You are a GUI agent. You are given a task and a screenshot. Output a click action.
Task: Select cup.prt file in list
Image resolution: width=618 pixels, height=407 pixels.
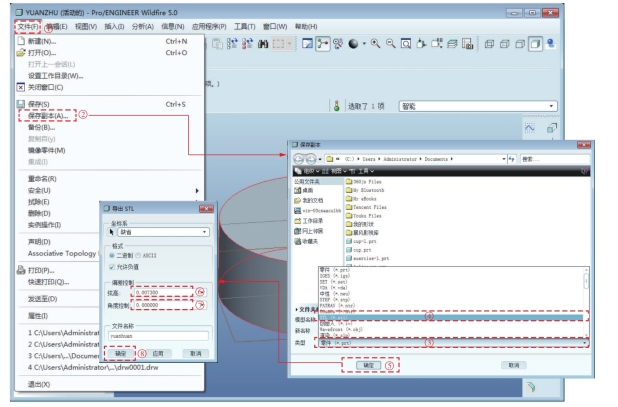click(x=359, y=250)
